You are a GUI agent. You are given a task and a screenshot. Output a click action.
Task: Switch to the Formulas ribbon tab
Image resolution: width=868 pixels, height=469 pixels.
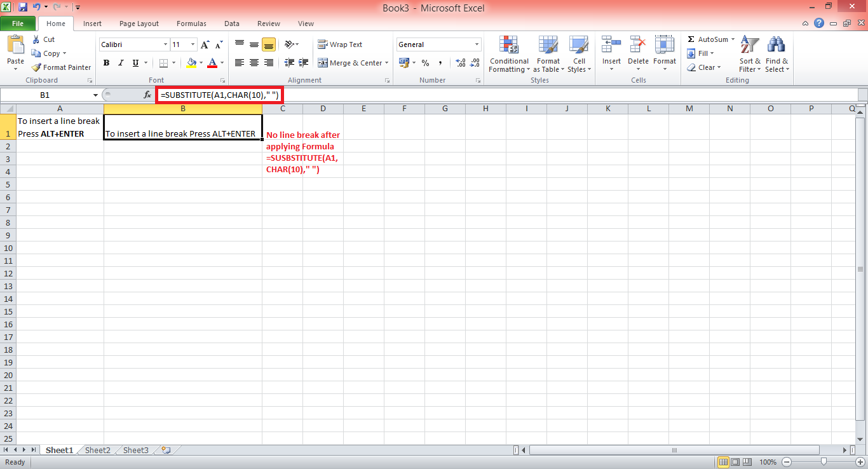191,24
